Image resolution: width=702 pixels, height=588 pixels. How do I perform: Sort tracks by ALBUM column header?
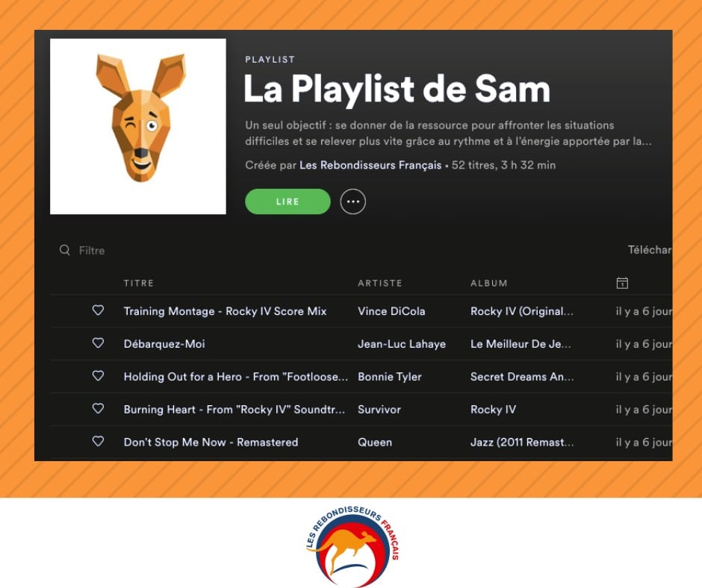489,284
